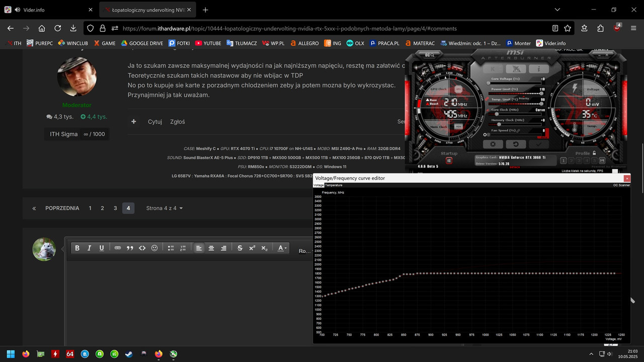Center-align the editor text
644x362 pixels.
click(211, 248)
